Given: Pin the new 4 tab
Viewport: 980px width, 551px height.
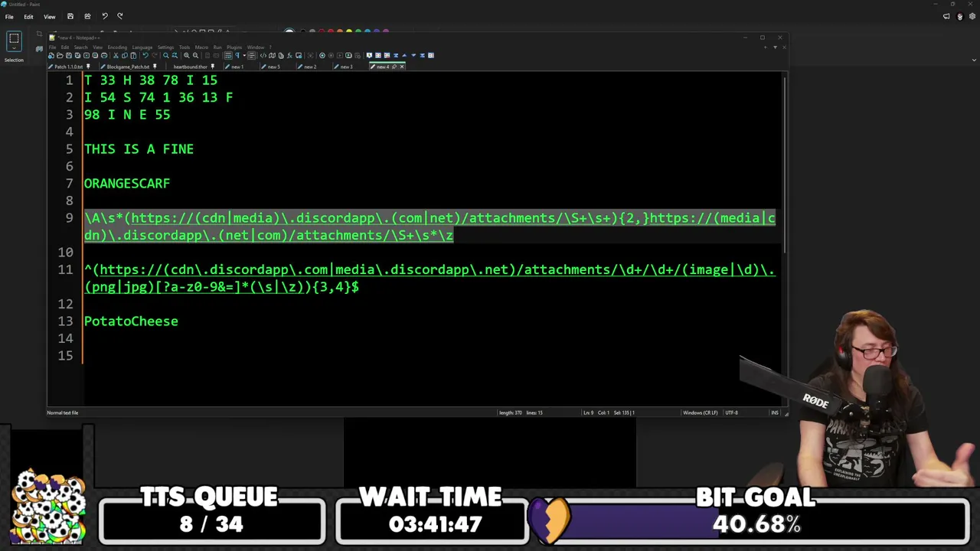Looking at the screenshot, I should pos(394,67).
